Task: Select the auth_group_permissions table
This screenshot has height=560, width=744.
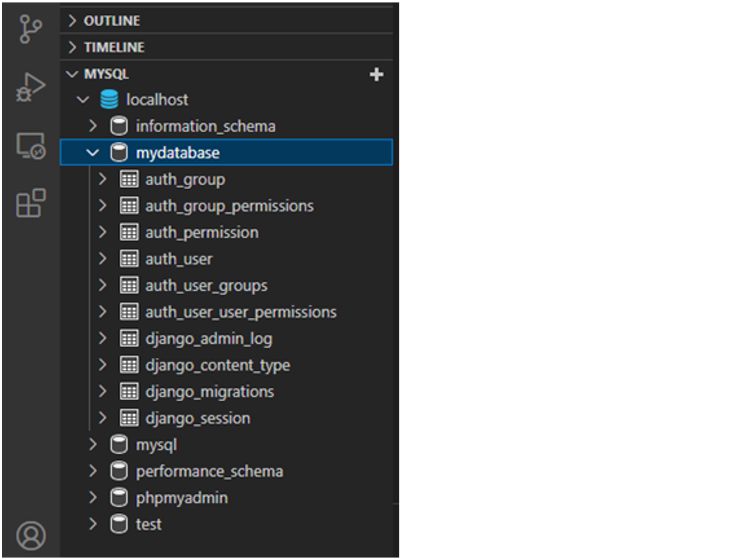Action: click(229, 206)
